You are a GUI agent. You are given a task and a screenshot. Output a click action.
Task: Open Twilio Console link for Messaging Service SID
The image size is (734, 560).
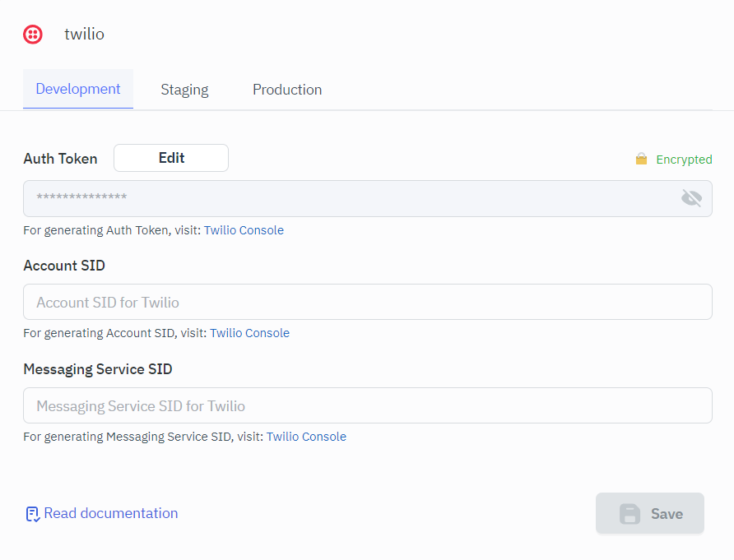coord(306,437)
